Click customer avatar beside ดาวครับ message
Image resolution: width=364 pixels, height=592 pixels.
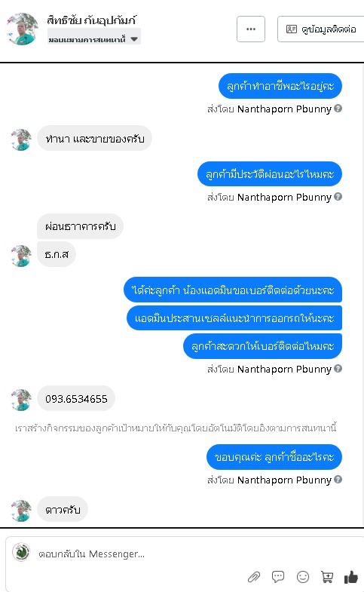coord(21,511)
